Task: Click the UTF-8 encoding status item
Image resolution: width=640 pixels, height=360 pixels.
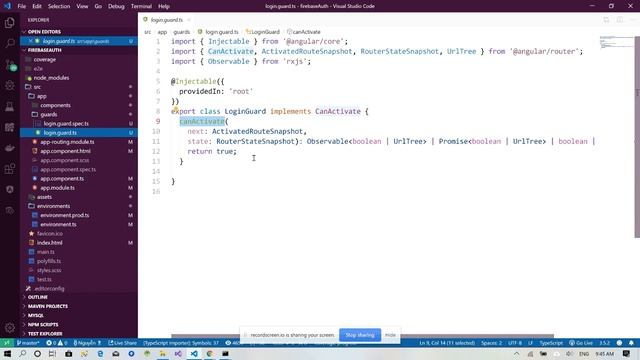Action: click(515, 343)
